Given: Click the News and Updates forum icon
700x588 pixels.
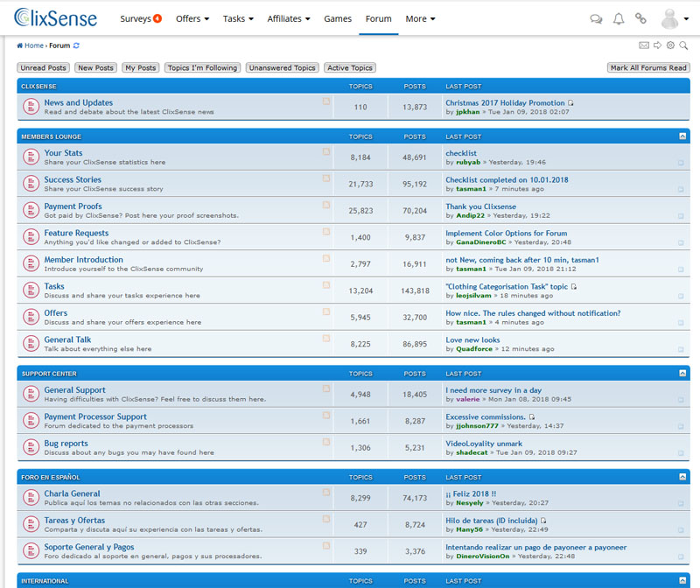Looking at the screenshot, I should (31, 107).
